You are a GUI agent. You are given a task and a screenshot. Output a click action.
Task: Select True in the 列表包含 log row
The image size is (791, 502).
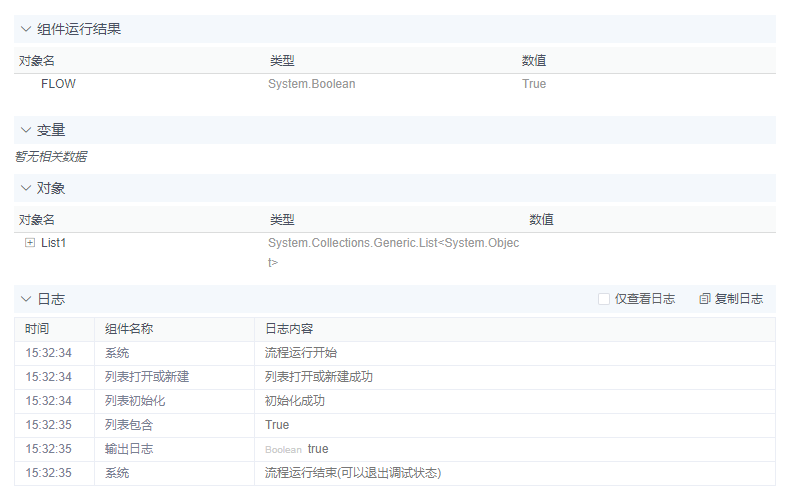point(277,425)
